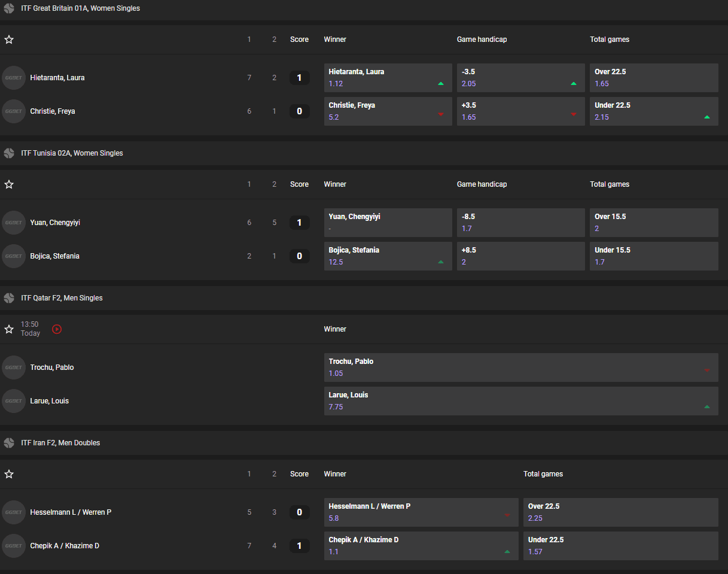Click the GGBET avatar of Hietaranta, Laura

click(x=14, y=78)
